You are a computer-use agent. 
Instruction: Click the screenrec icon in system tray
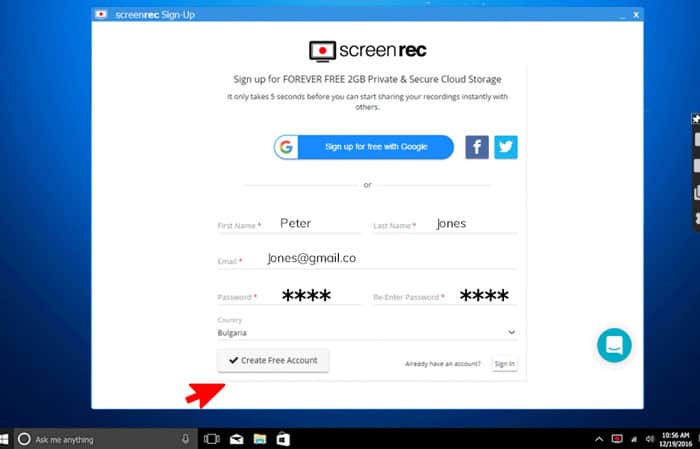click(617, 439)
